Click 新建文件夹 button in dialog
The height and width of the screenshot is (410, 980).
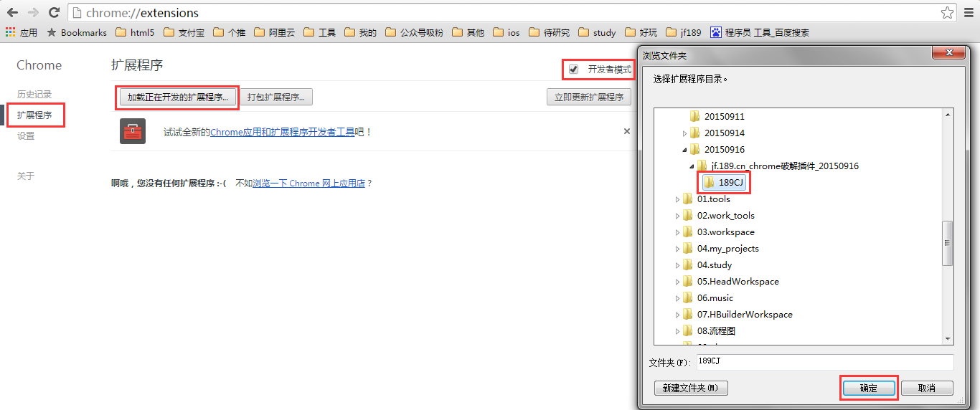point(691,388)
